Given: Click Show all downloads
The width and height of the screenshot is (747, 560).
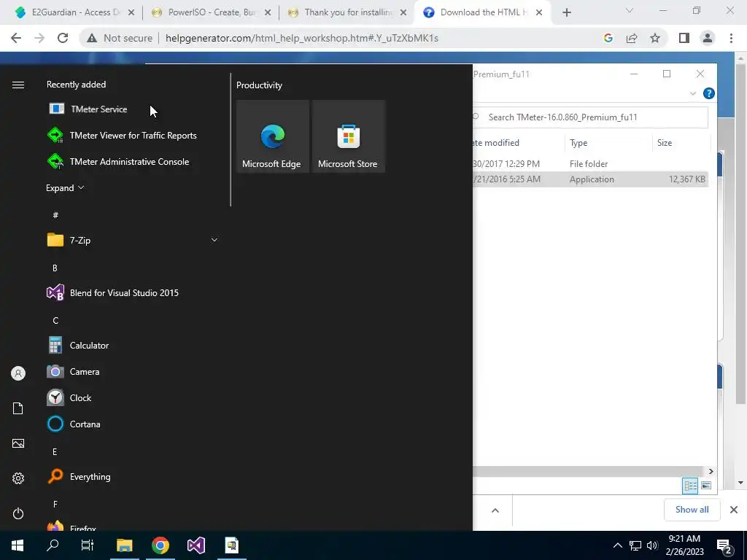Looking at the screenshot, I should (692, 510).
